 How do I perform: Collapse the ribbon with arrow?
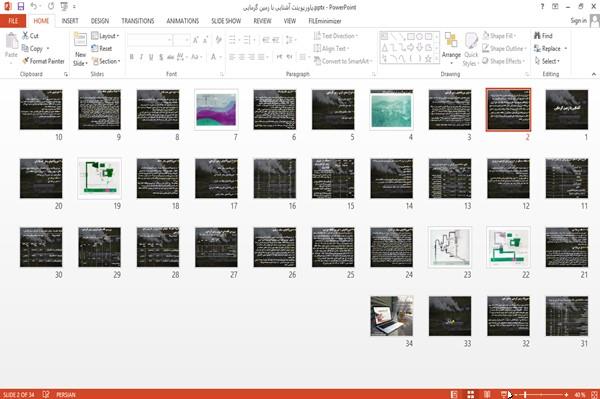pos(593,74)
